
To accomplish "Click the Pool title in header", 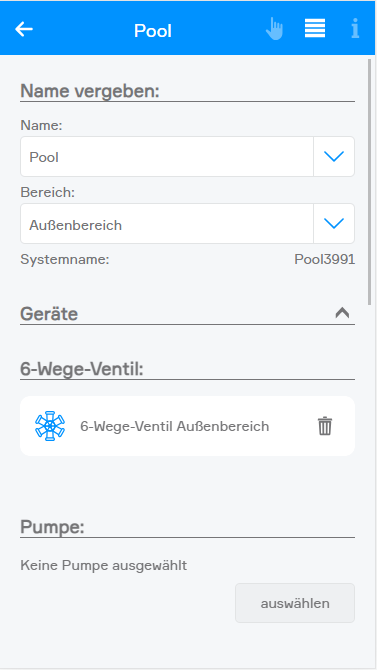I will [153, 31].
